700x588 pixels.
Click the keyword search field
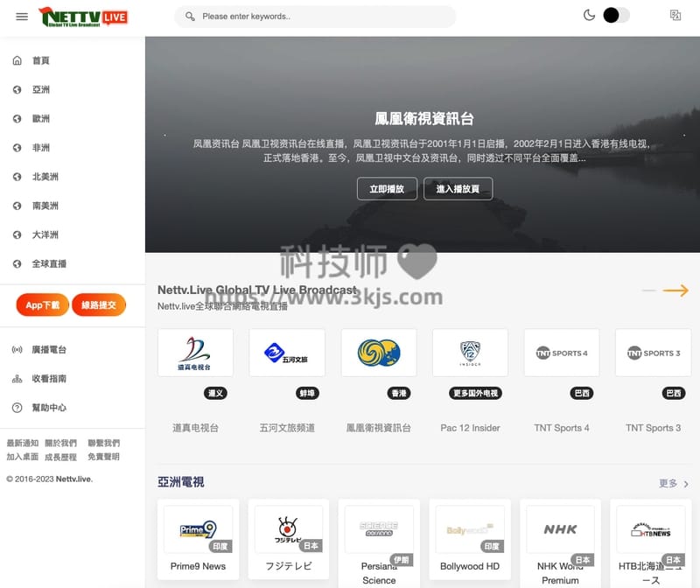pyautogui.click(x=315, y=17)
